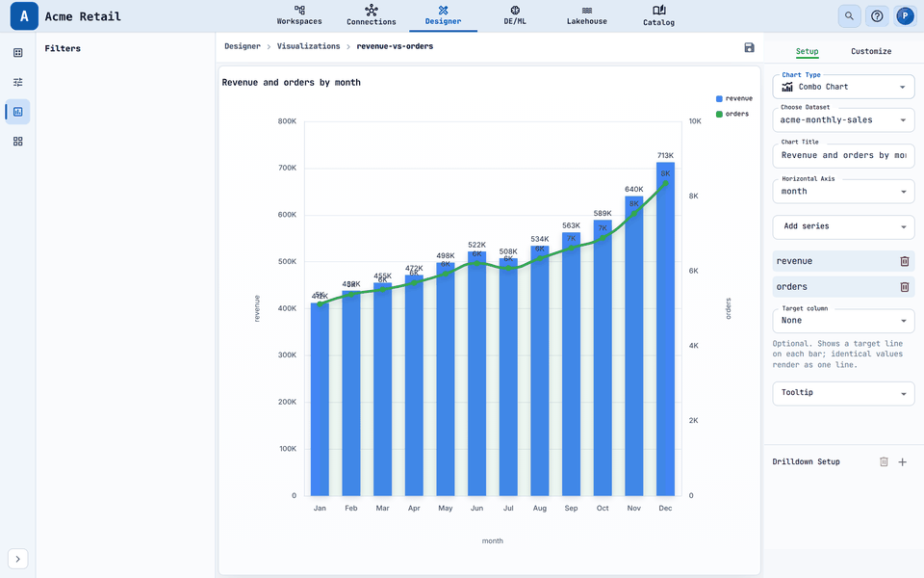Image resolution: width=924 pixels, height=578 pixels.
Task: Click the 'Drilldown Setup' label
Action: point(806,461)
